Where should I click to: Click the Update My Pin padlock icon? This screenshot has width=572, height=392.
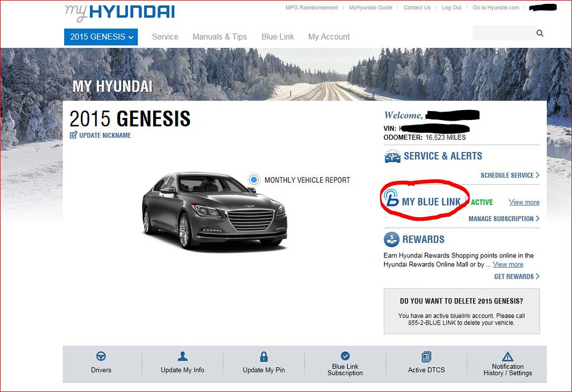(264, 356)
